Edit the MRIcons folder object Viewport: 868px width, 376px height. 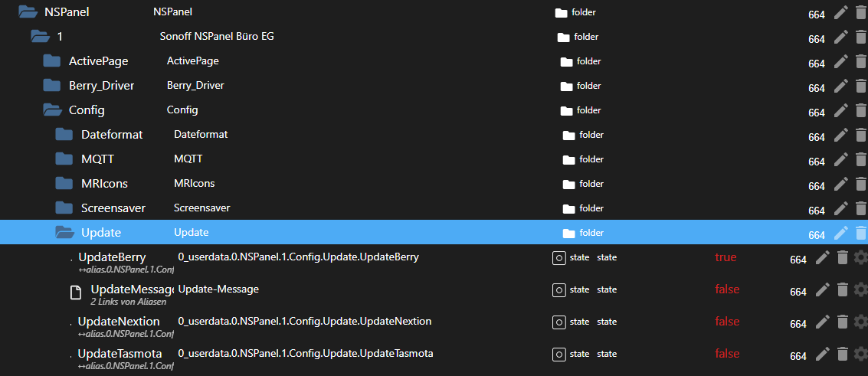[x=841, y=184]
